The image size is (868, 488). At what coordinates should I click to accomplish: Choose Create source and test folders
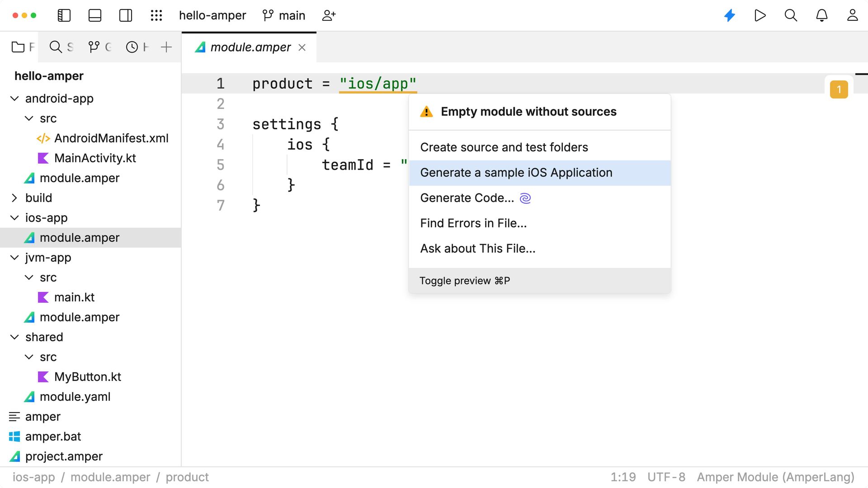coord(540,147)
